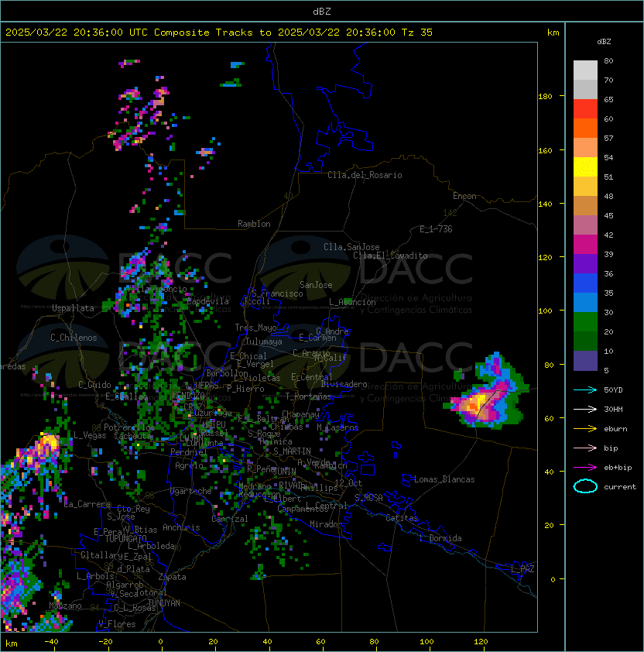The height and width of the screenshot is (652, 644).
Task: Select the purple swatch beside label 39
Action: (x=585, y=263)
